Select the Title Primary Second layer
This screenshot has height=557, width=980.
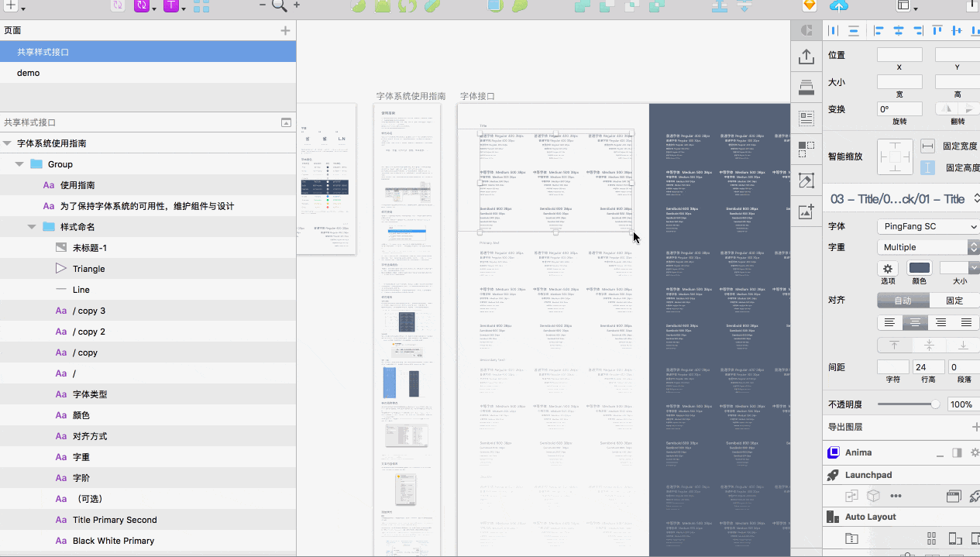148,520
